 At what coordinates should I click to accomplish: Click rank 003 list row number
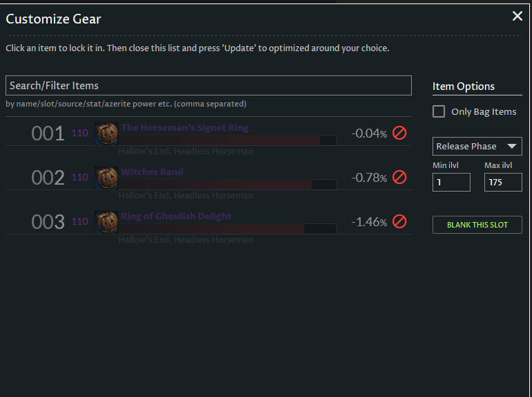[x=48, y=222]
